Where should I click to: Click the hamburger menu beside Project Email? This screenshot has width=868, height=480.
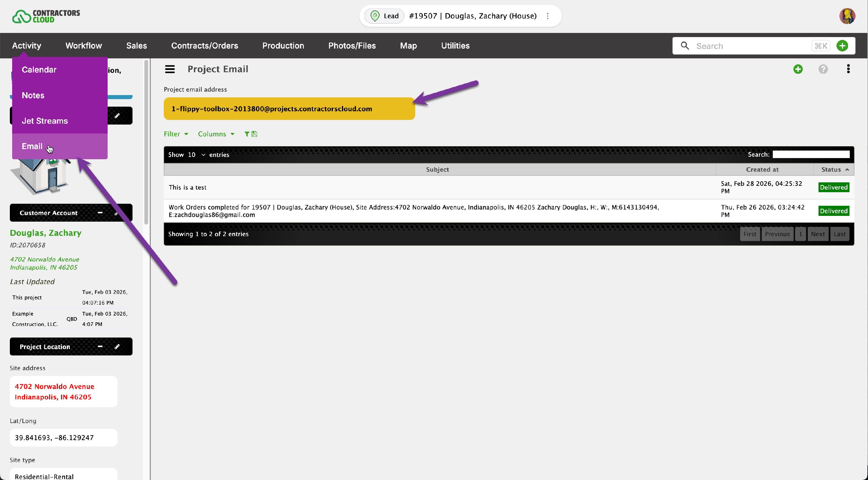(x=170, y=69)
